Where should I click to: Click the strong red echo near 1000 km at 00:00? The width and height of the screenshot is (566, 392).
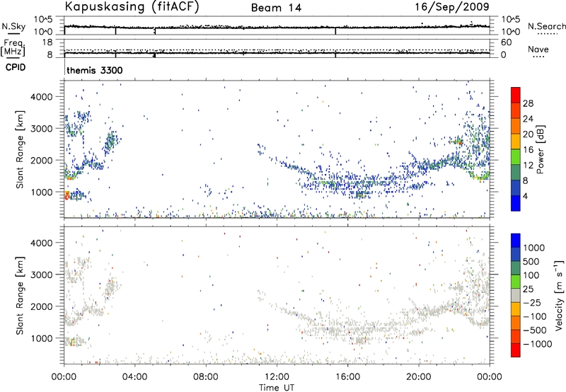pos(67,195)
